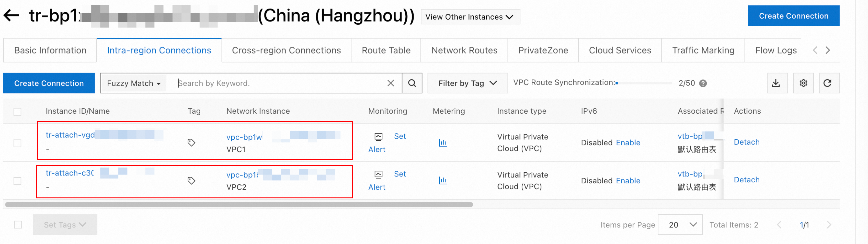Refresh the connections table

[x=827, y=83]
